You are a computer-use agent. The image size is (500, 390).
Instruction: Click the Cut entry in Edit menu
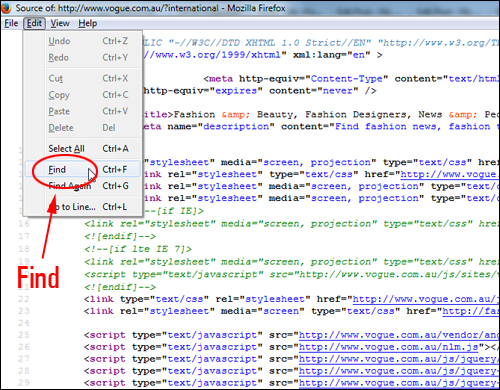coord(82,78)
